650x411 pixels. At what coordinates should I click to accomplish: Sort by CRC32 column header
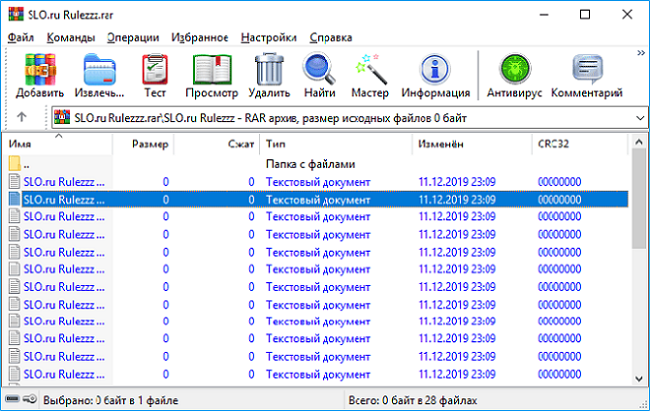[x=580, y=144]
